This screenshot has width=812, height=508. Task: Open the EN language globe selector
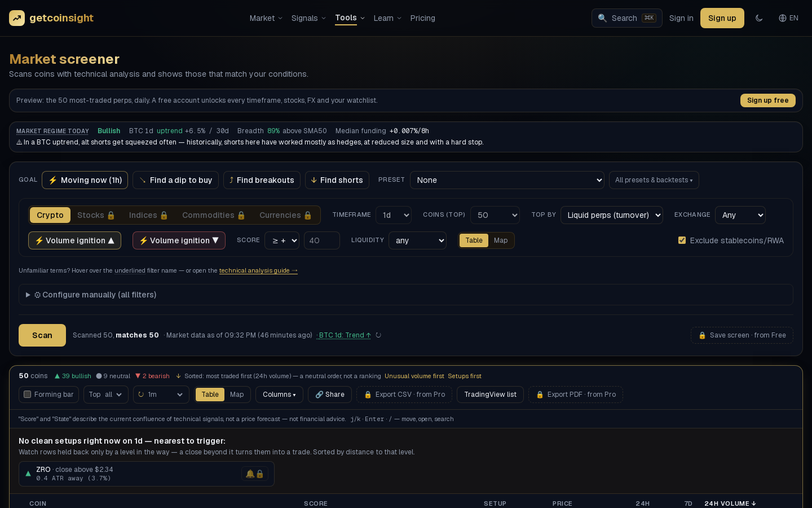tap(788, 18)
